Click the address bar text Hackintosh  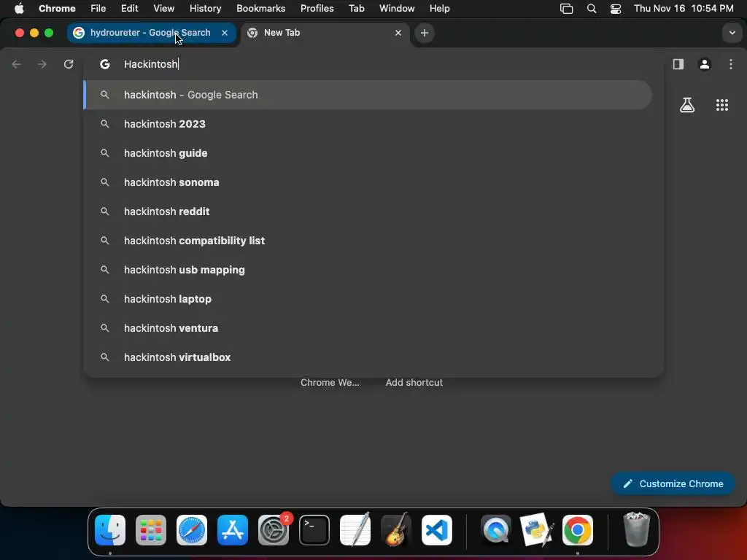(150, 64)
